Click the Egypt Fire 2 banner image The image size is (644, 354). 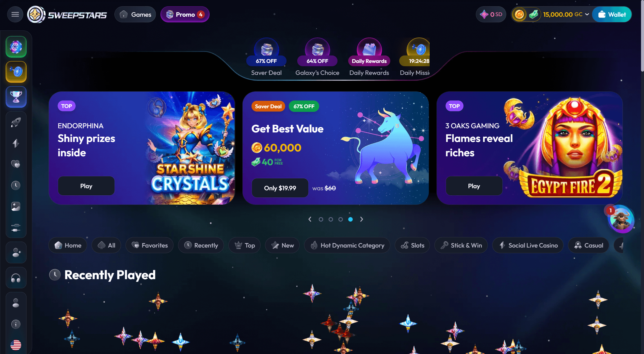coord(563,148)
